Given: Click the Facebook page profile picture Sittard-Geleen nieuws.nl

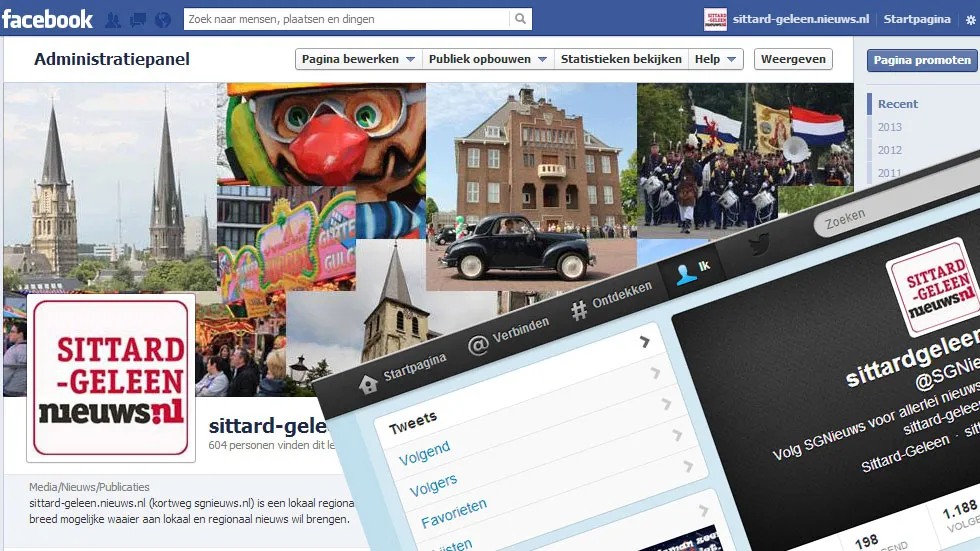Looking at the screenshot, I should click(111, 377).
